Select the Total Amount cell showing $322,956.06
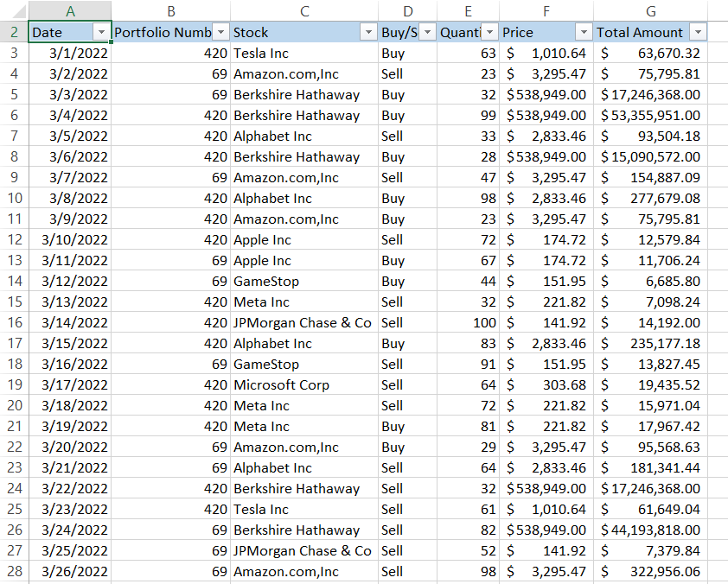The width and height of the screenshot is (728, 584). tap(650, 572)
